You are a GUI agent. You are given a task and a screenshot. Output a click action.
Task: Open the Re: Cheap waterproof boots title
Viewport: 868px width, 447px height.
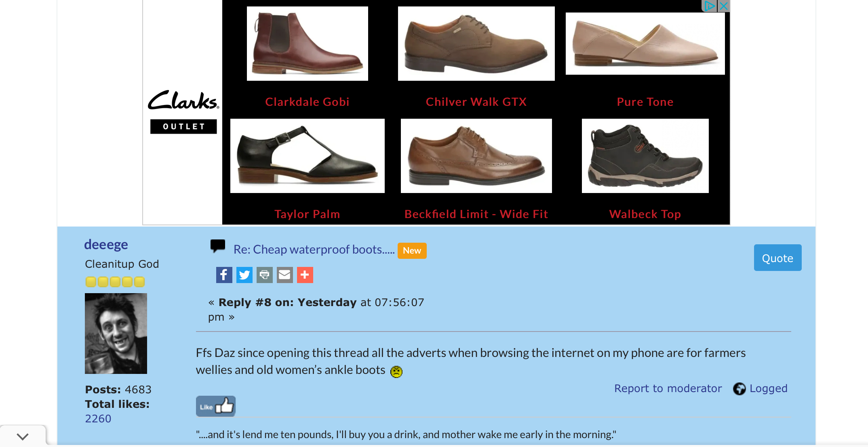pos(314,250)
